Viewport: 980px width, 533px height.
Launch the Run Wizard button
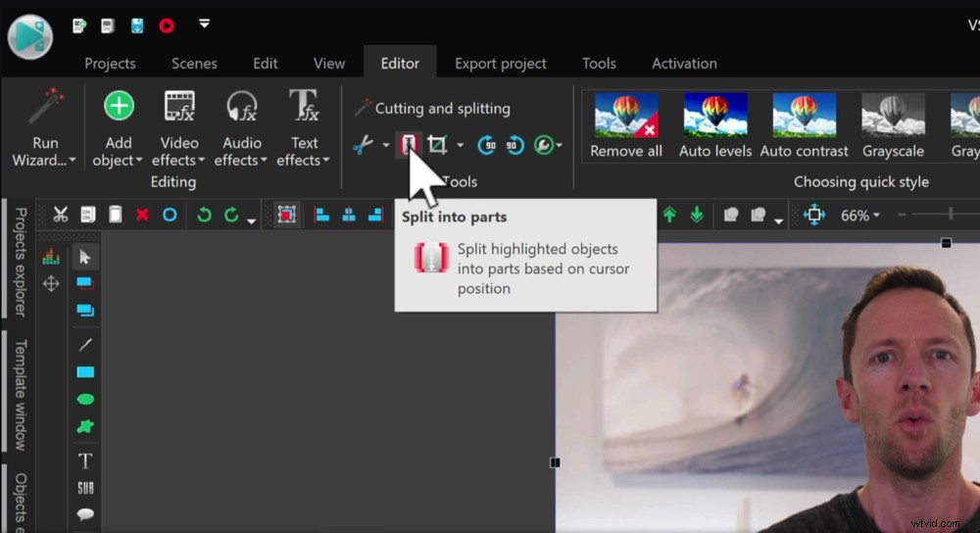point(44,127)
